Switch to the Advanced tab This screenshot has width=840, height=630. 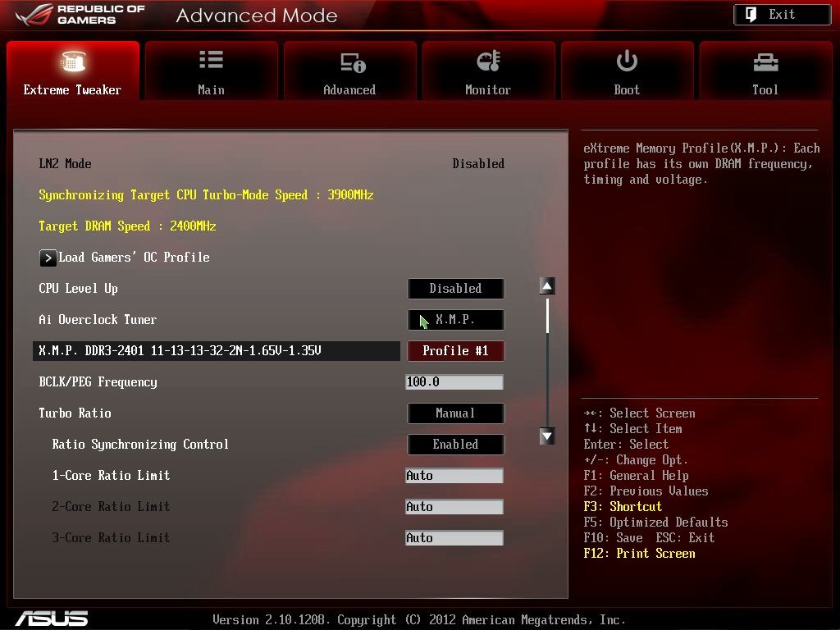click(x=349, y=71)
